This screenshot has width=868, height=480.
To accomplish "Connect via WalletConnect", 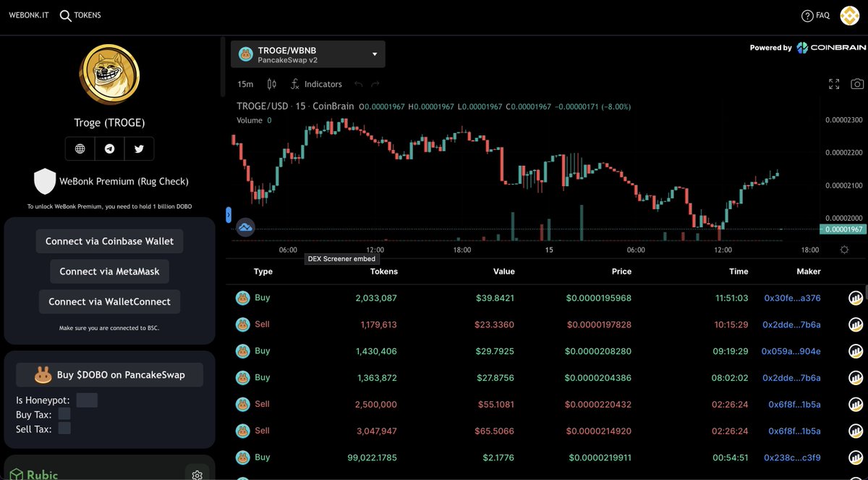I will click(109, 302).
